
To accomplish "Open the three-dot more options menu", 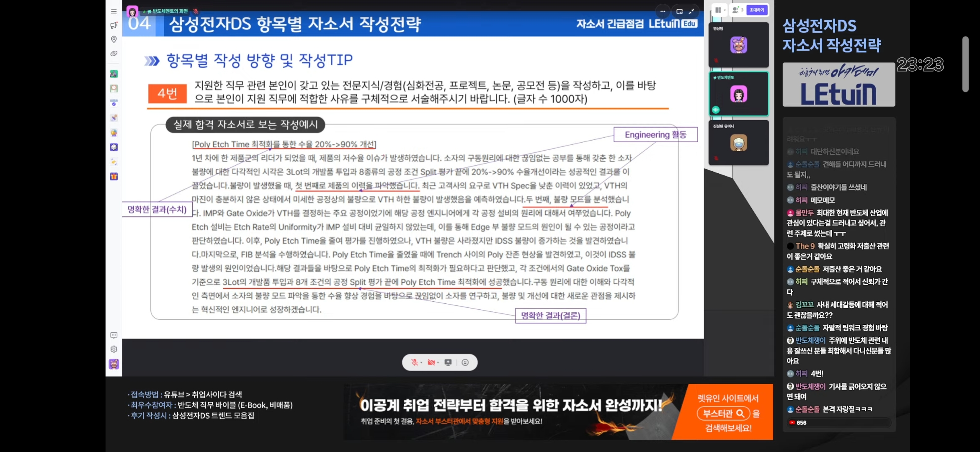I will pyautogui.click(x=663, y=11).
